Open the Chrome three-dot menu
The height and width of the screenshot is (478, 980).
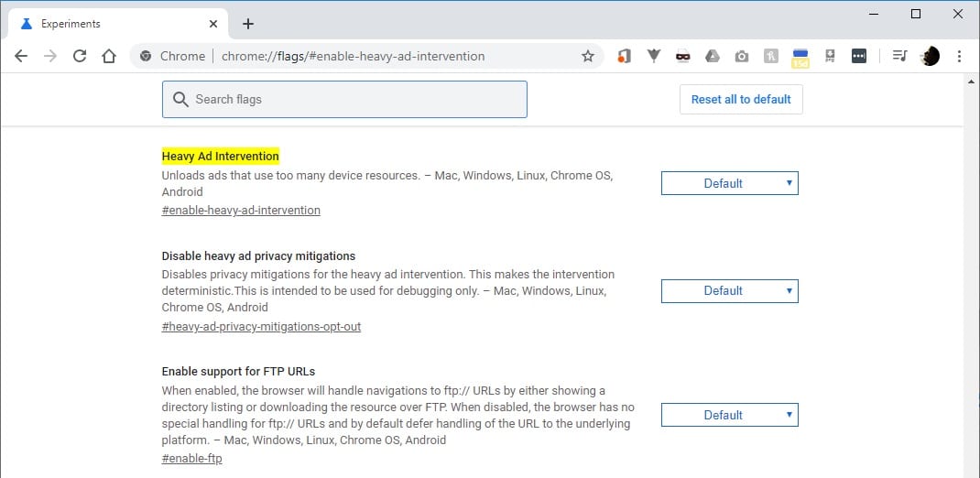coord(959,56)
